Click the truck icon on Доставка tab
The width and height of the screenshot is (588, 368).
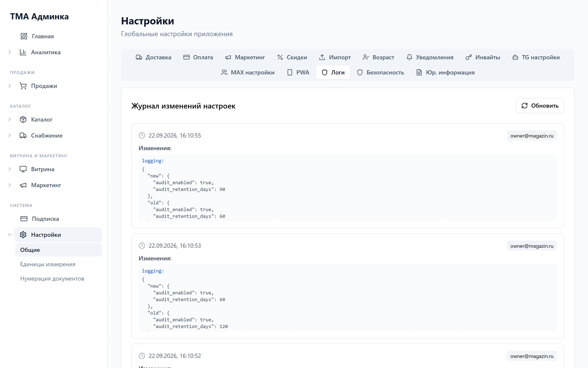click(x=139, y=57)
